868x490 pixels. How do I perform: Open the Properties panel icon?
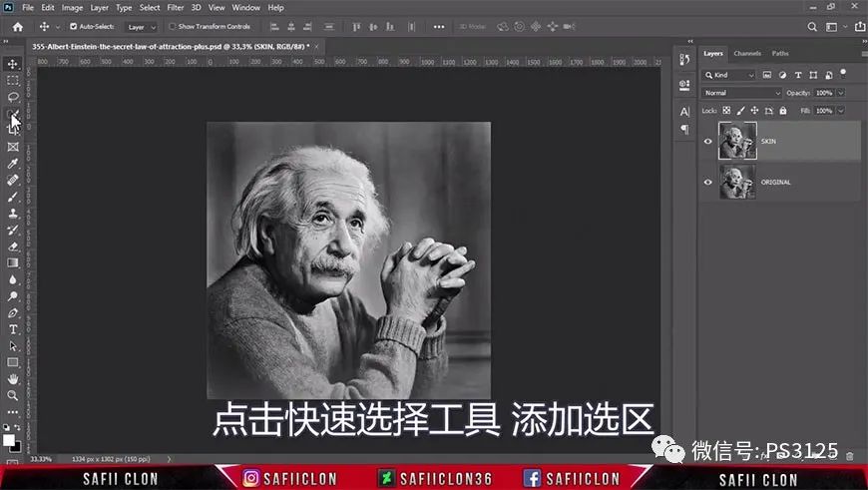pyautogui.click(x=684, y=85)
